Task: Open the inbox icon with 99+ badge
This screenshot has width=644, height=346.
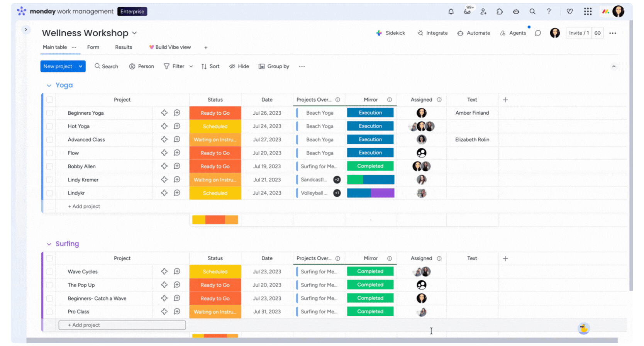Action: pyautogui.click(x=467, y=12)
